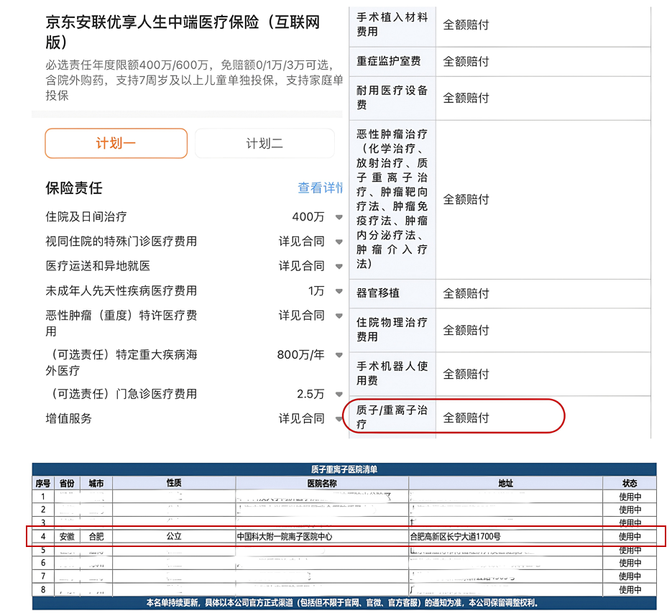The height and width of the screenshot is (616, 672).
Task: Click the 800万/年 coverage value
Action: (x=300, y=354)
